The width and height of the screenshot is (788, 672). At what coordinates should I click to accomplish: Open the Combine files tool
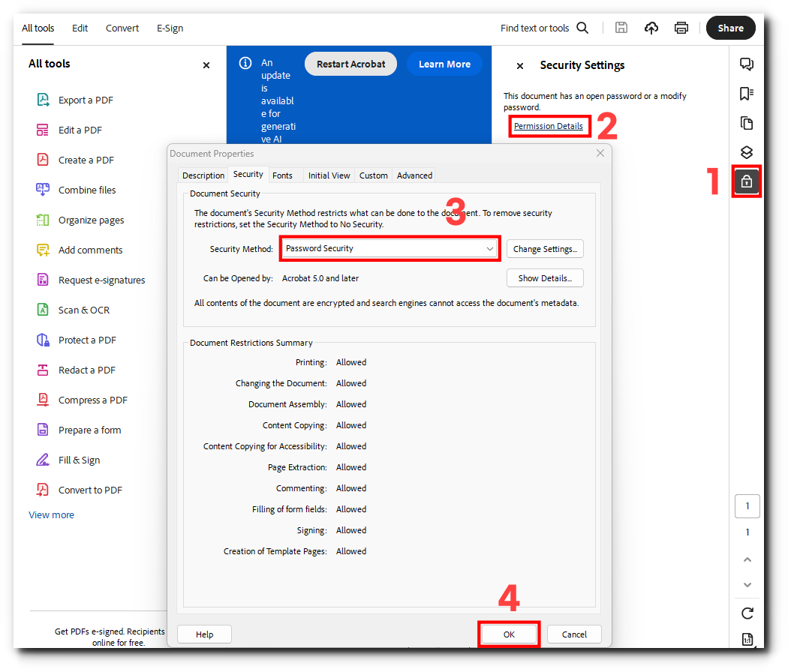click(x=76, y=190)
